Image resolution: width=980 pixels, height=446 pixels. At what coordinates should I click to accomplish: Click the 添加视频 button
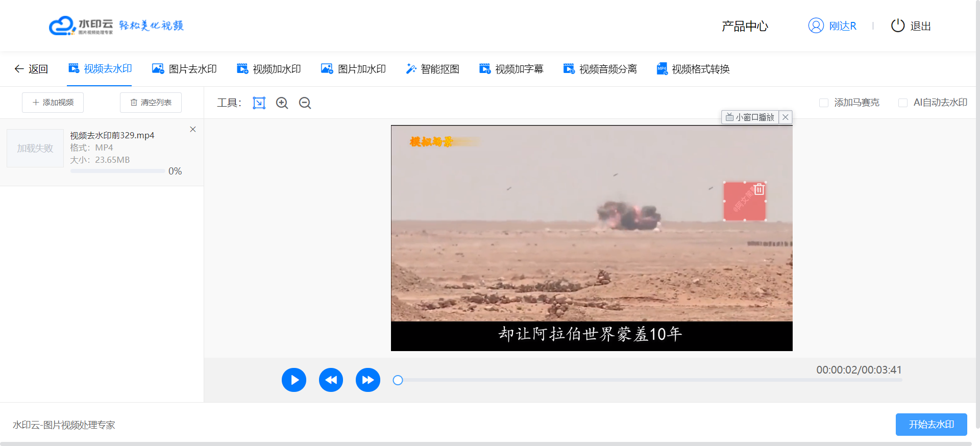point(53,103)
